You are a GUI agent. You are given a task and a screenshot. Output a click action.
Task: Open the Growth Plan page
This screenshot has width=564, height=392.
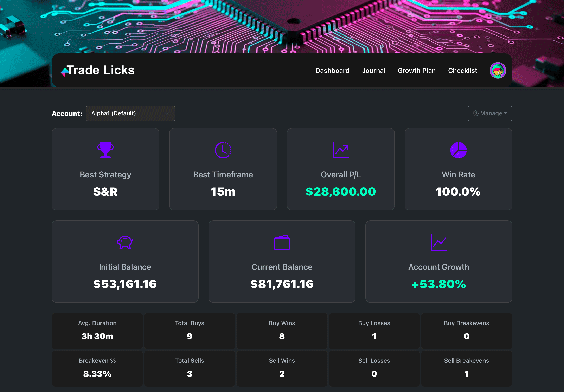[x=417, y=71]
